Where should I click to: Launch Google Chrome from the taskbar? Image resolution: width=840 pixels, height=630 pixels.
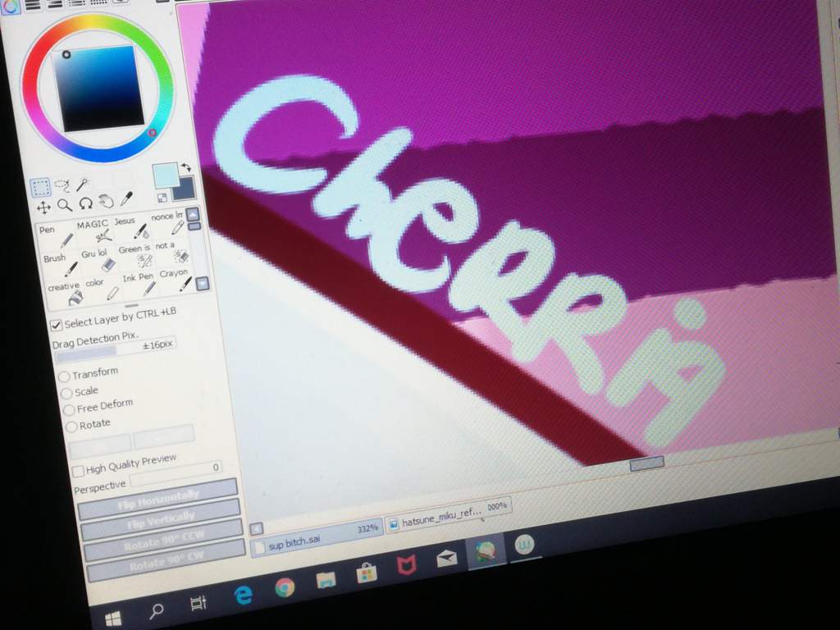(x=285, y=587)
